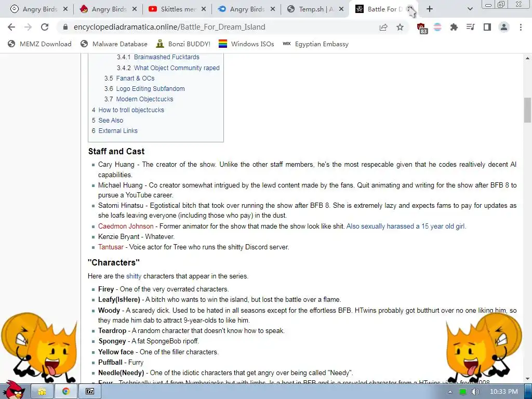Open the volume speaker control
The image size is (532, 399).
pos(475,392)
